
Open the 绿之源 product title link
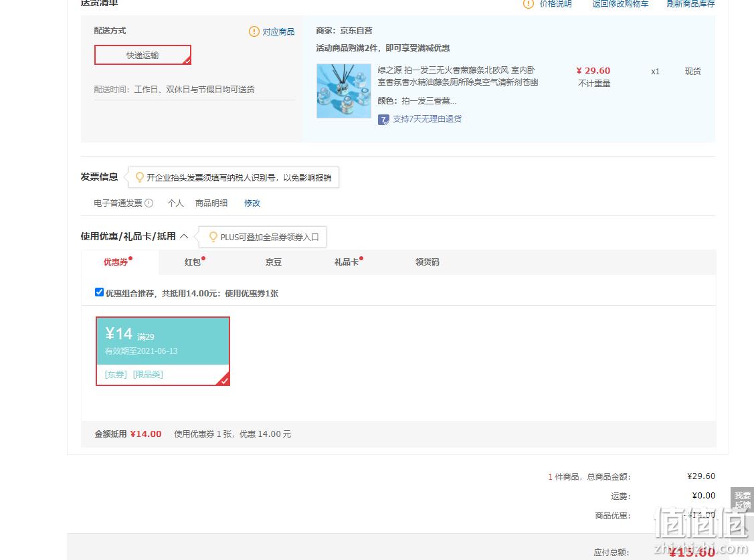(x=458, y=76)
